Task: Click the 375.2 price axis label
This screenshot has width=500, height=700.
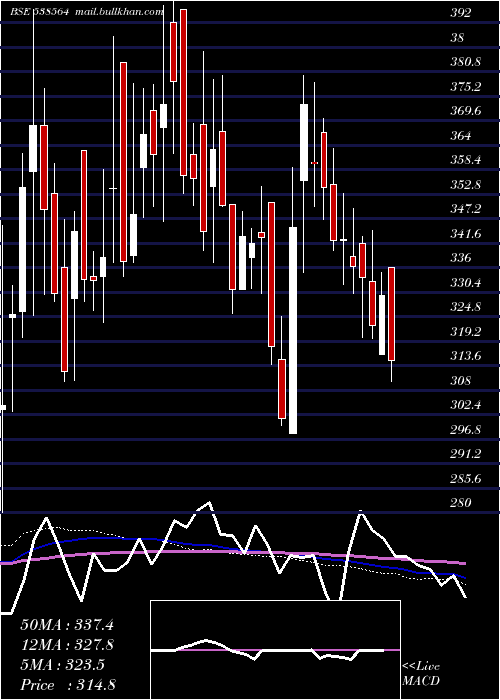Action: [465, 87]
